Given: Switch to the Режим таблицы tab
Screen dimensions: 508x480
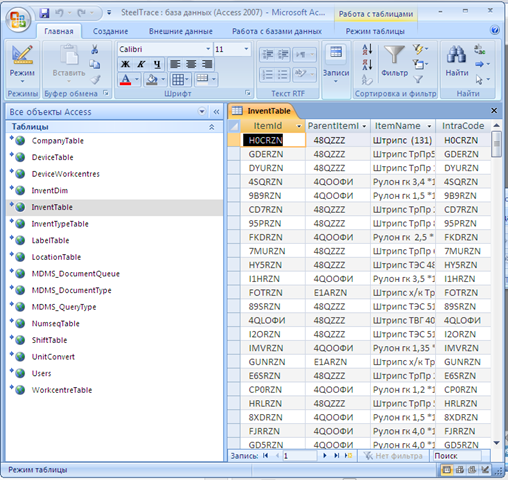Looking at the screenshot, I should (375, 31).
